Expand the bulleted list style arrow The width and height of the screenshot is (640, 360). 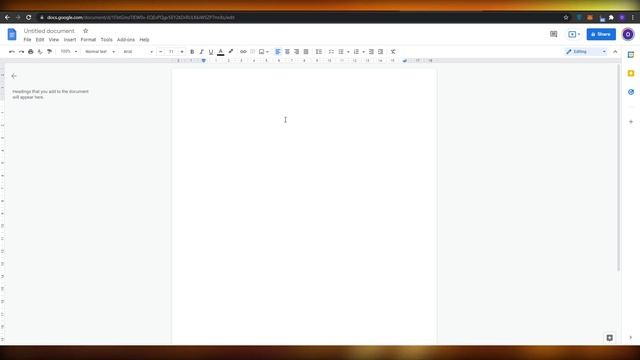point(348,52)
